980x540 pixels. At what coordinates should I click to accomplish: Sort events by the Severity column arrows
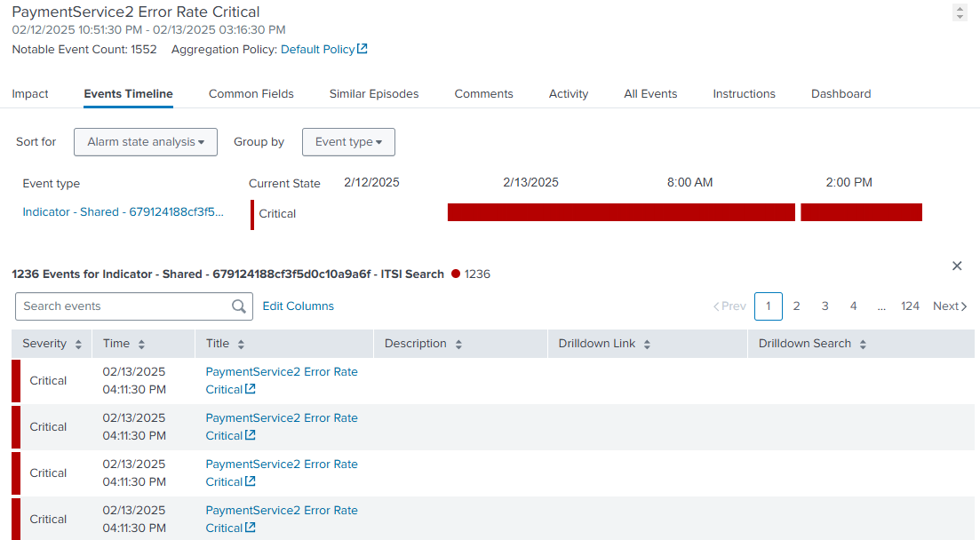[x=78, y=345]
